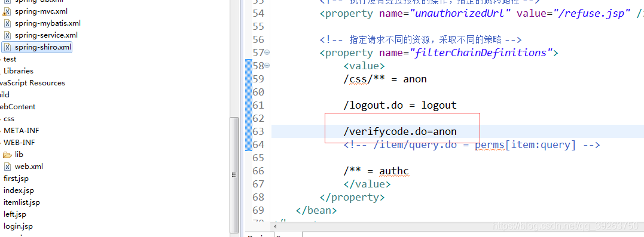Click the project explorer vertical scrollbar thumb

pos(234,175)
